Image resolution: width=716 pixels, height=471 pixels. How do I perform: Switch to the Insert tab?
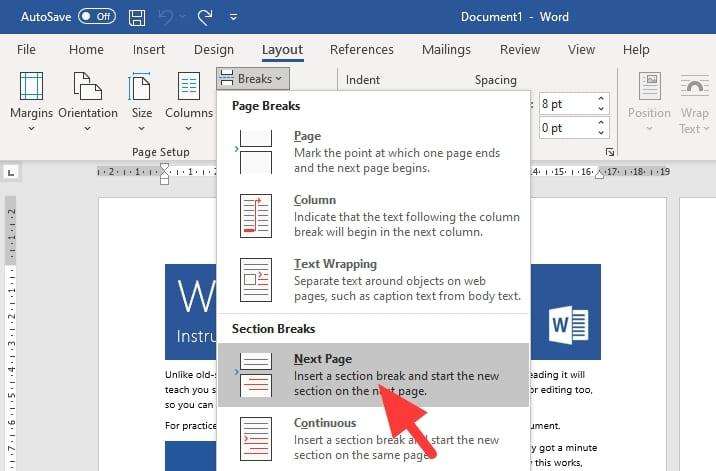click(148, 49)
